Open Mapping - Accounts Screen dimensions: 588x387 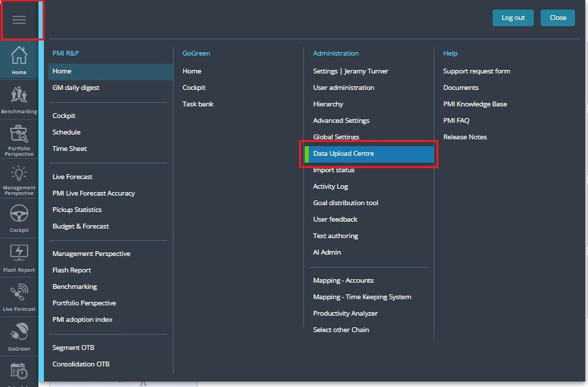(343, 281)
